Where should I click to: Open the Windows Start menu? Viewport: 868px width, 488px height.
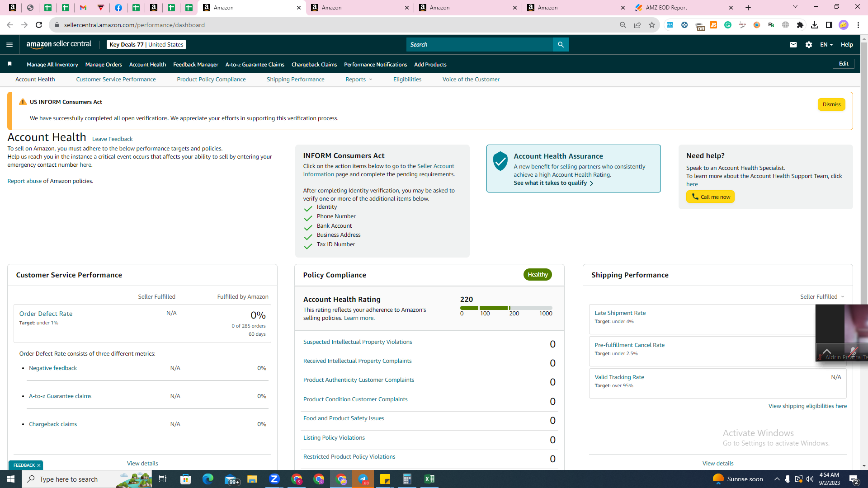[x=11, y=479]
